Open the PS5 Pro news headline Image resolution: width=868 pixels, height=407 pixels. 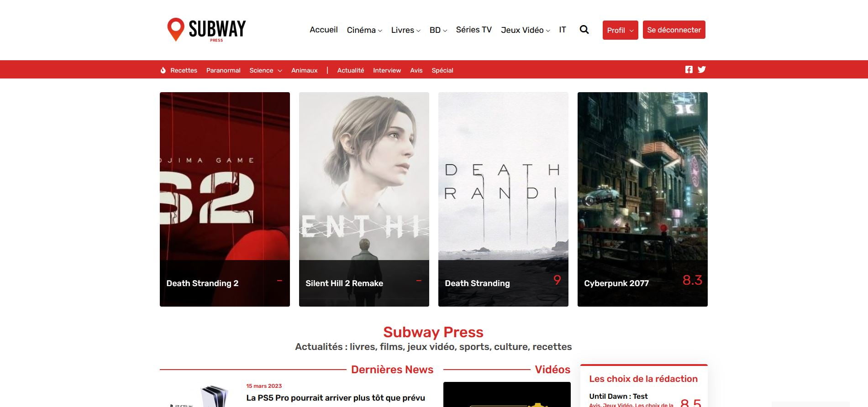pyautogui.click(x=336, y=398)
